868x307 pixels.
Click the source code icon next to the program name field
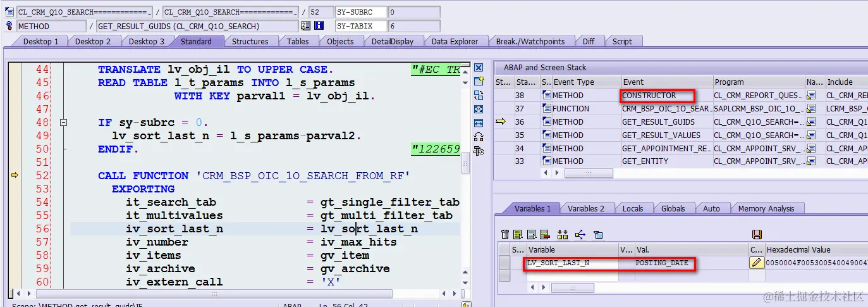point(9,12)
